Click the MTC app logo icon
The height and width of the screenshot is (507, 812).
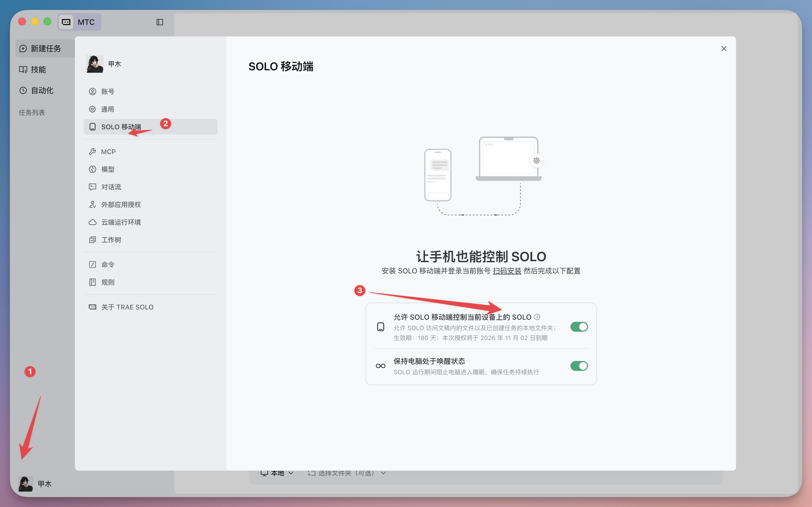(x=66, y=22)
